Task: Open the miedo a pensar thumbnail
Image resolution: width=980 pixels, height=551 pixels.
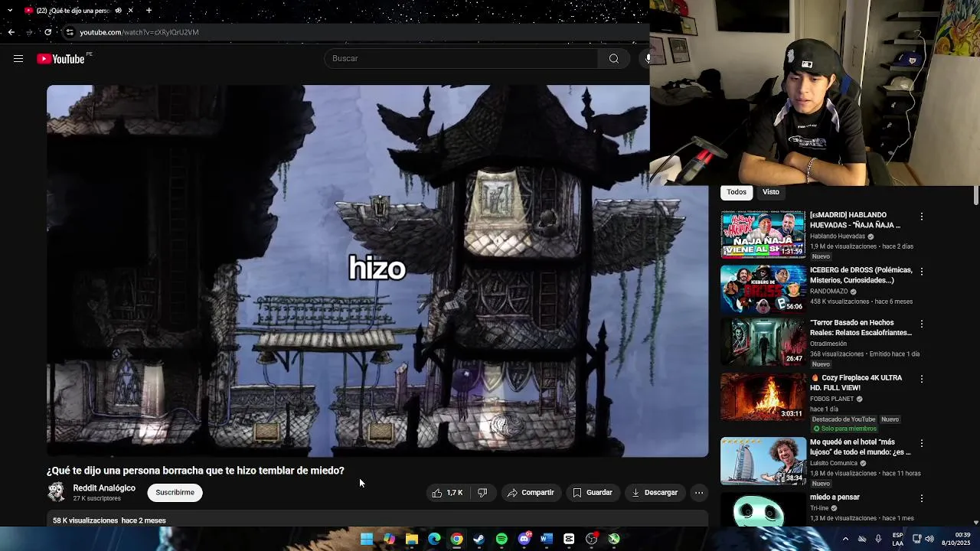Action: (763, 509)
